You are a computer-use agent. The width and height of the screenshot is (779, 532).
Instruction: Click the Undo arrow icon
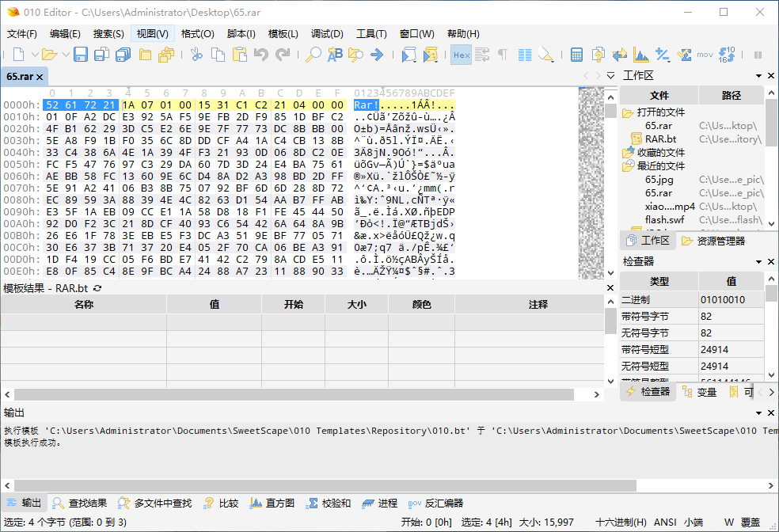click(x=260, y=54)
